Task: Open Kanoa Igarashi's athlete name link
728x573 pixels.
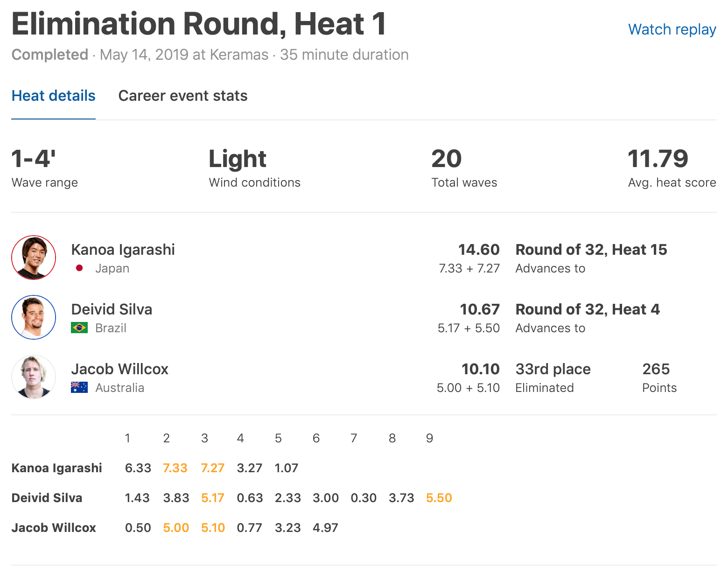Action: 123,250
